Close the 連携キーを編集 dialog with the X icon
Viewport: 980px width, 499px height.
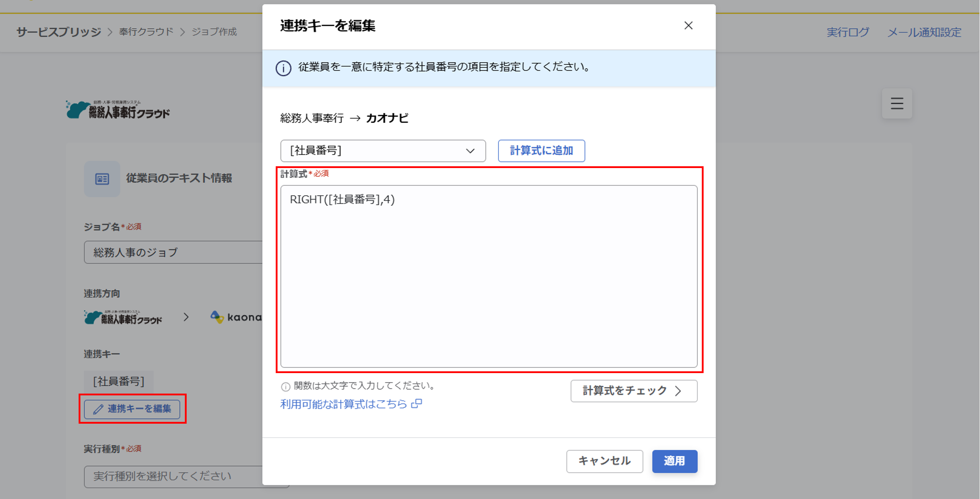pyautogui.click(x=688, y=25)
